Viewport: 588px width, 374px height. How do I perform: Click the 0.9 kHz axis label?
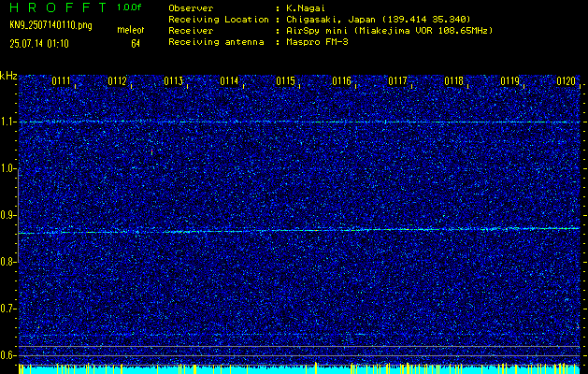pos(7,215)
